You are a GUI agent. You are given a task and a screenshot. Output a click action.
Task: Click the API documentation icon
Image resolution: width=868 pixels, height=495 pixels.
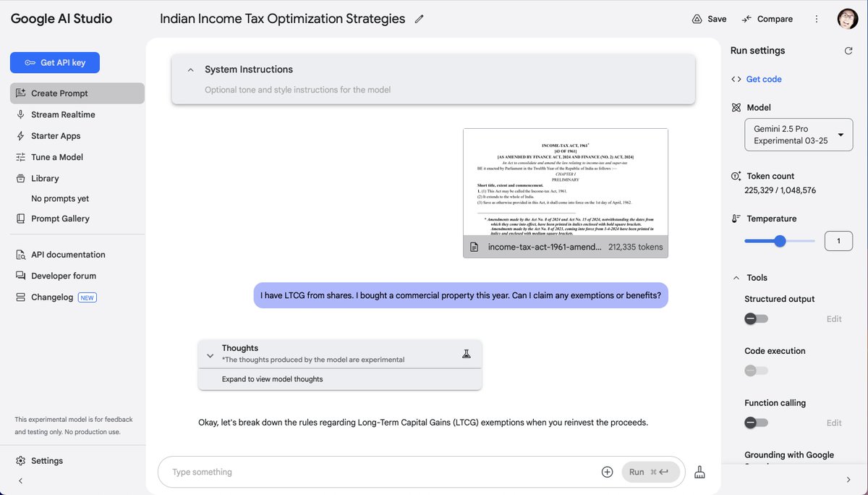click(21, 255)
